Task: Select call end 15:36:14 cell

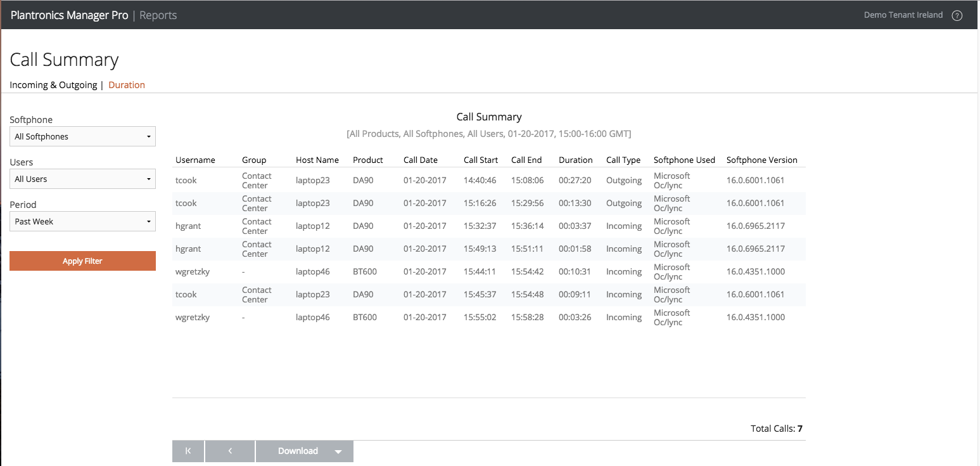Action: [528, 226]
